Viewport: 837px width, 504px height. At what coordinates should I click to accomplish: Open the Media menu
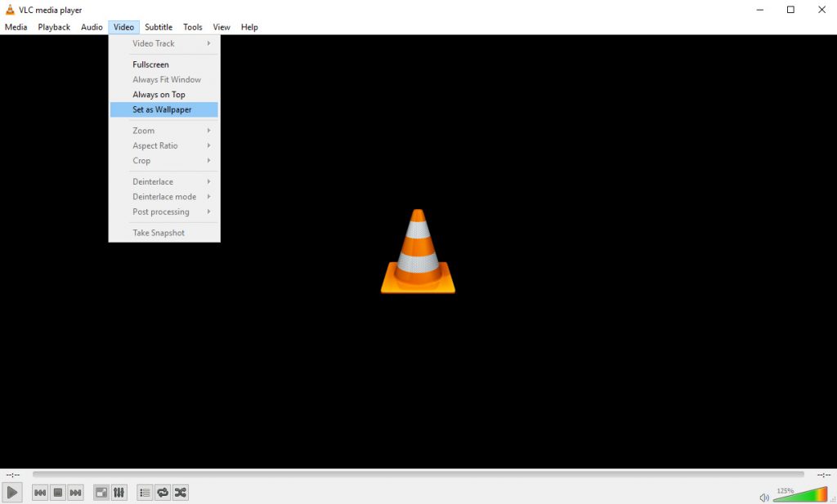pos(16,27)
